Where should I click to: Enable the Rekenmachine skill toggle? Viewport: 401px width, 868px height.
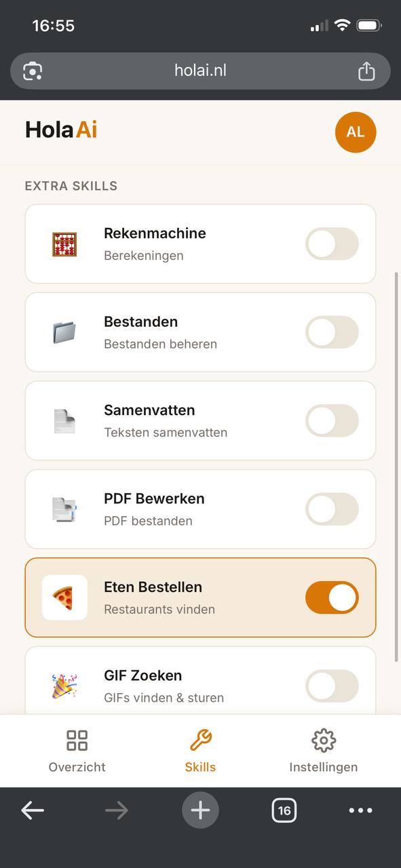[x=332, y=243]
